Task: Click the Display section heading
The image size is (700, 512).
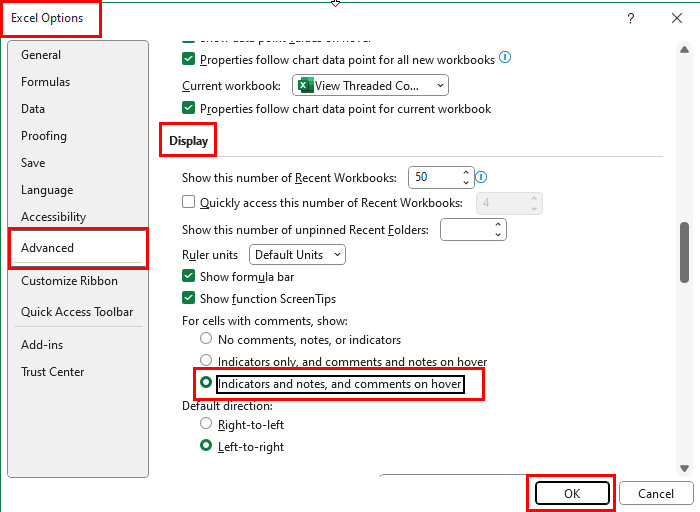Action: (188, 141)
